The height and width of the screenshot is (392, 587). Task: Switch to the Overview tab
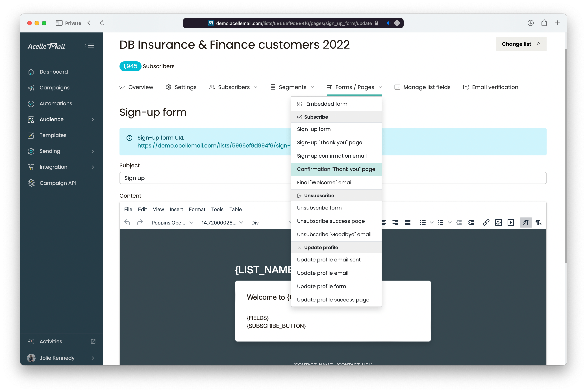pyautogui.click(x=136, y=87)
